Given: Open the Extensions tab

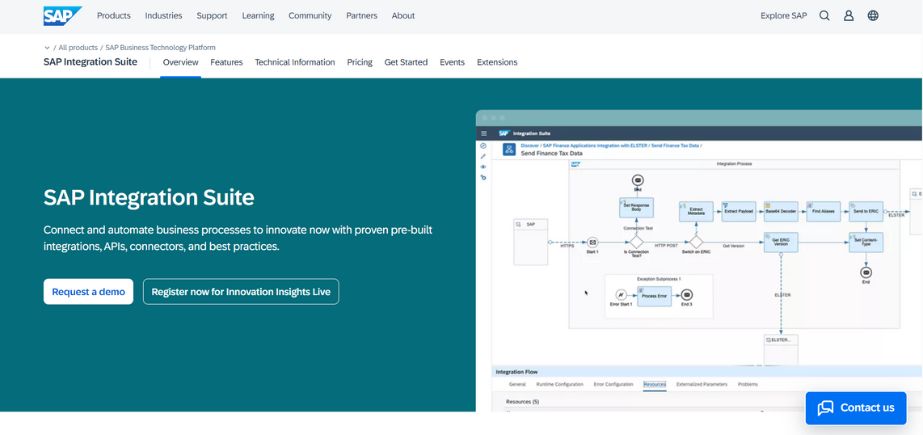Looking at the screenshot, I should [x=497, y=62].
